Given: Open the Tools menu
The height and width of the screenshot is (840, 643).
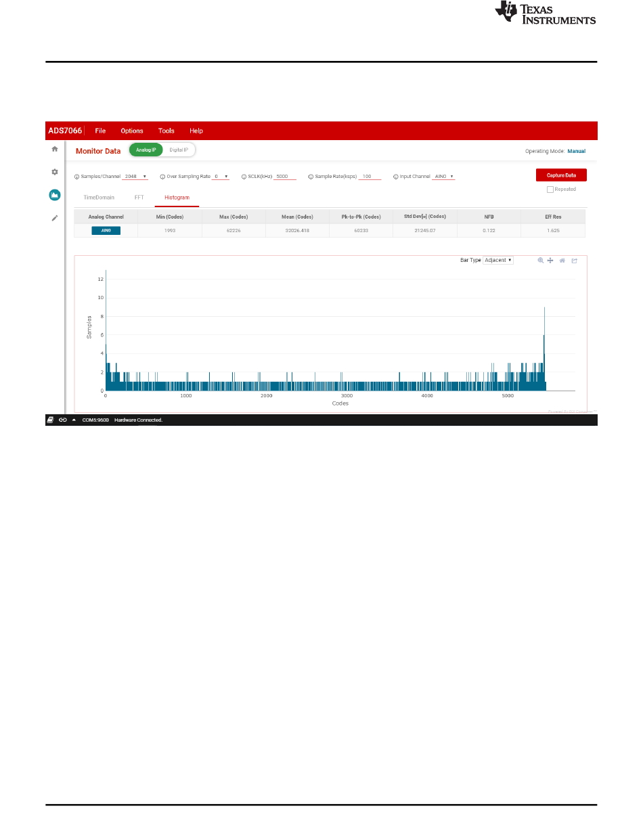Looking at the screenshot, I should click(167, 131).
